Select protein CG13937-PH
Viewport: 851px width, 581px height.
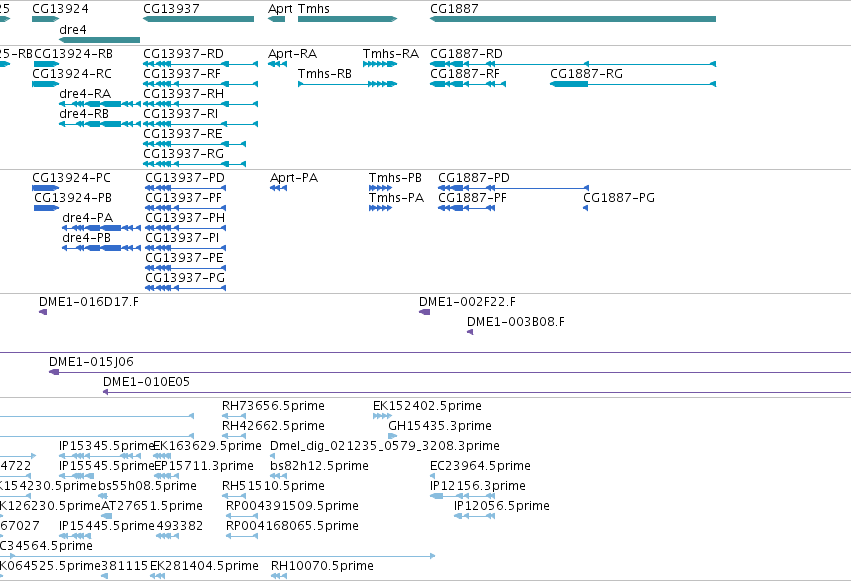[x=185, y=218]
